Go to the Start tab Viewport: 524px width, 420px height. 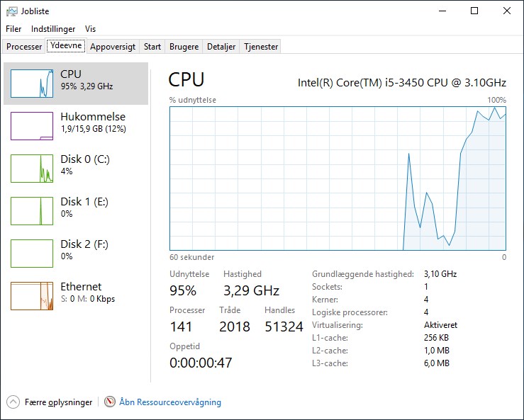tap(152, 47)
